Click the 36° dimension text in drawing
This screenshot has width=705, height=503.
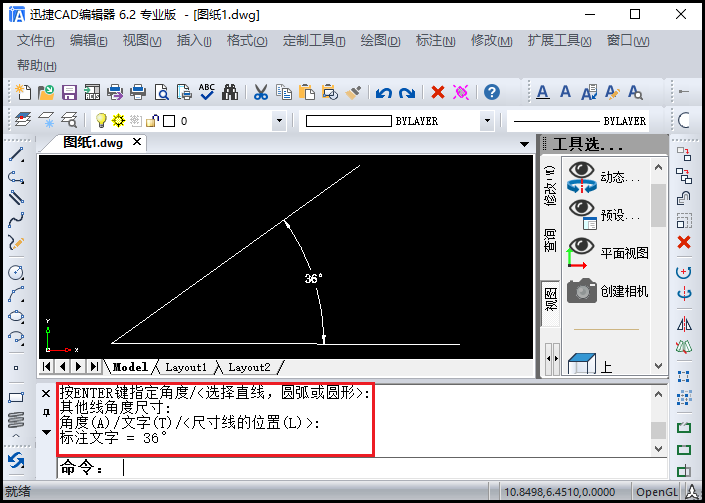313,279
